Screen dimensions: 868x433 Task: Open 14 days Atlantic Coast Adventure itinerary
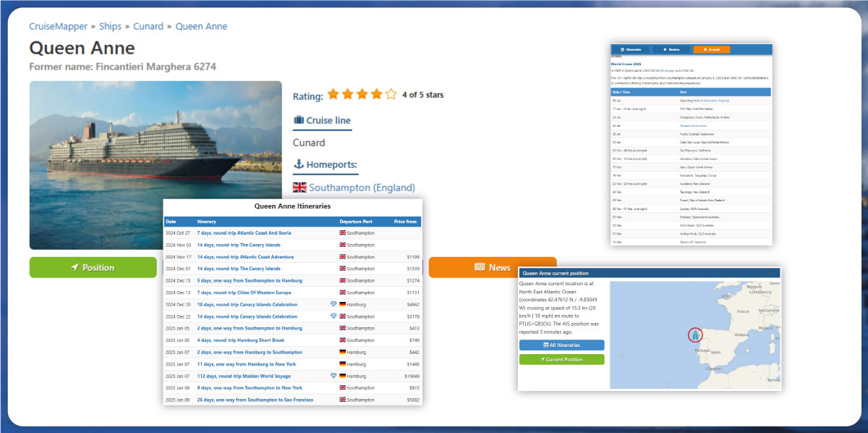point(245,257)
